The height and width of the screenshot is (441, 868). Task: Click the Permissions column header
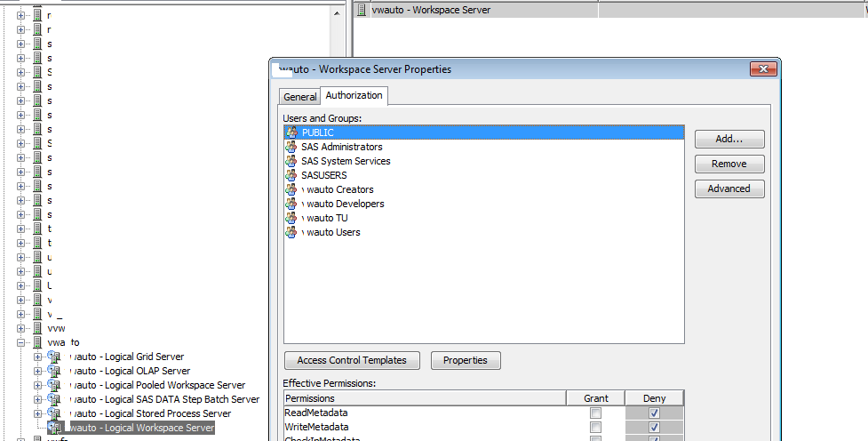(426, 398)
